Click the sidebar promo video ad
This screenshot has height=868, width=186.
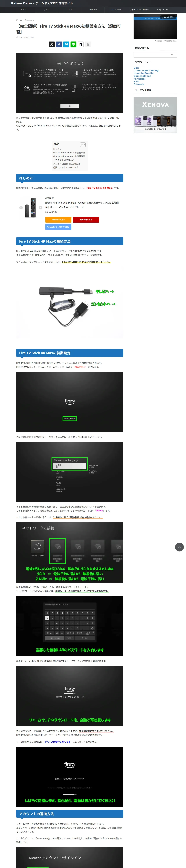click(155, 26)
